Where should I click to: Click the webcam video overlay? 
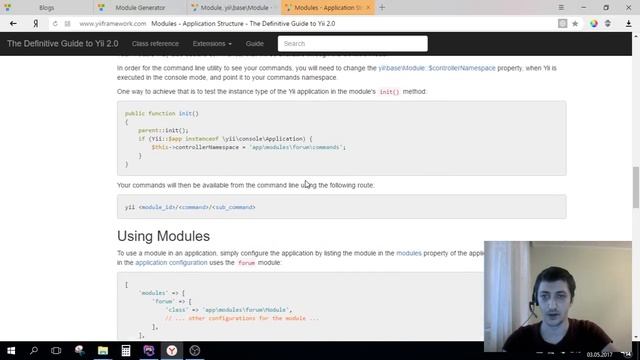point(558,296)
